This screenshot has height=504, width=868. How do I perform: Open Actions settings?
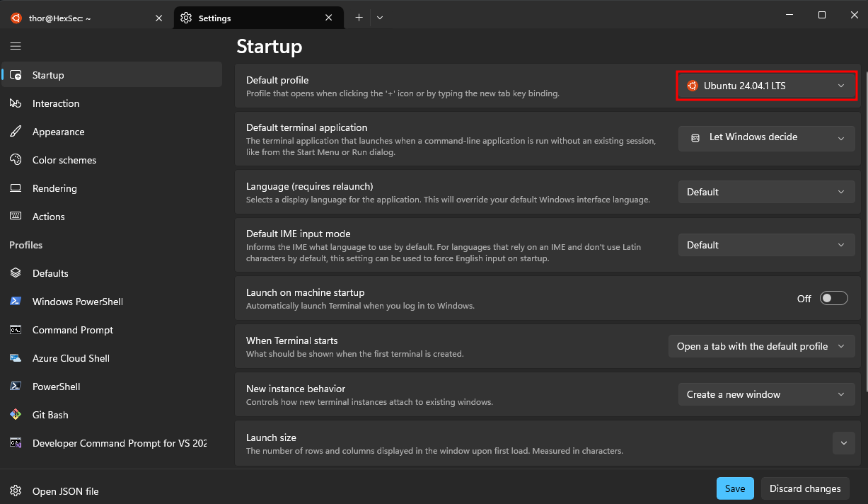(x=112, y=217)
